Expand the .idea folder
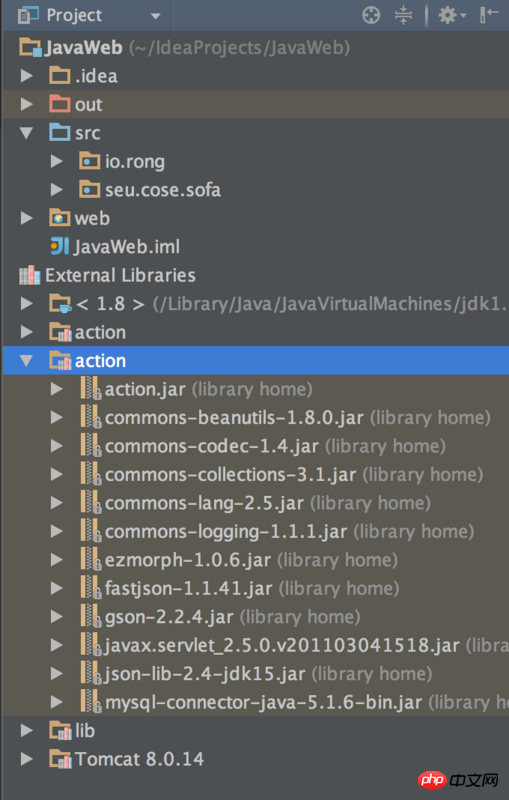Screen dimensions: 509x800 27,76
